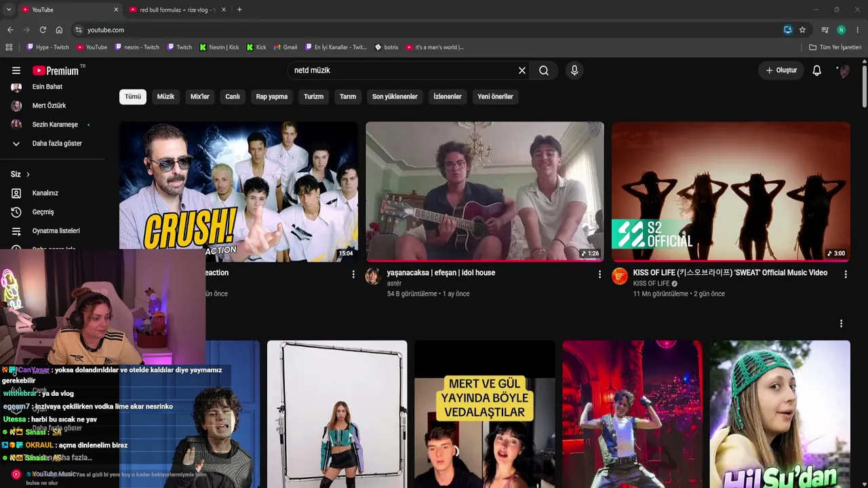This screenshot has width=868, height=488.
Task: Open the nesrin - Twitch bookmark
Action: click(x=137, y=47)
